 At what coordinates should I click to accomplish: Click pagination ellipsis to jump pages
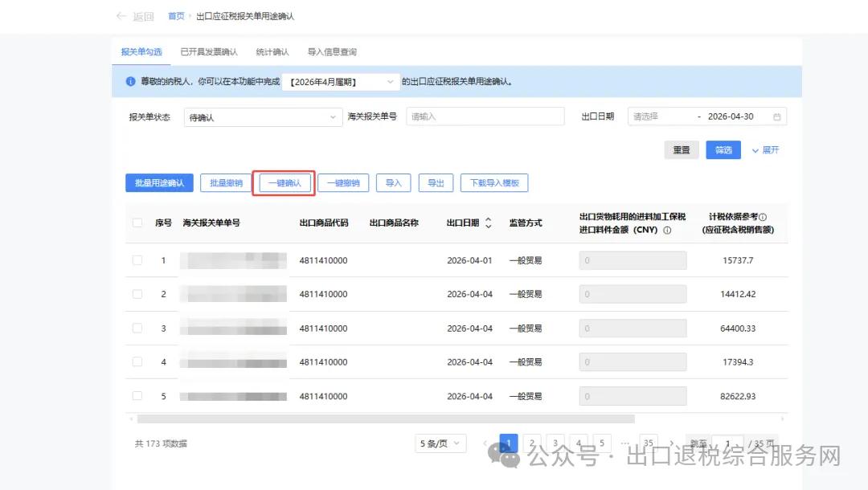[625, 443]
